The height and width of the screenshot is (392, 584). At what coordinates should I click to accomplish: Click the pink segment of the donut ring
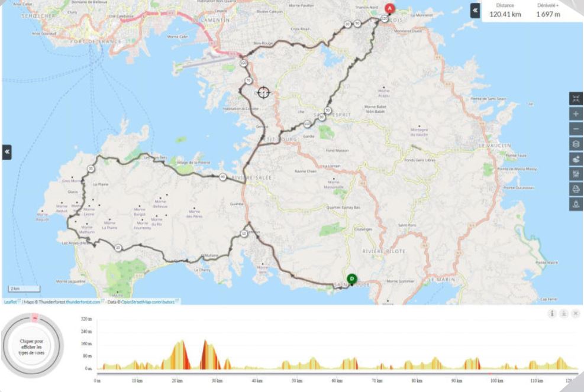click(35, 318)
